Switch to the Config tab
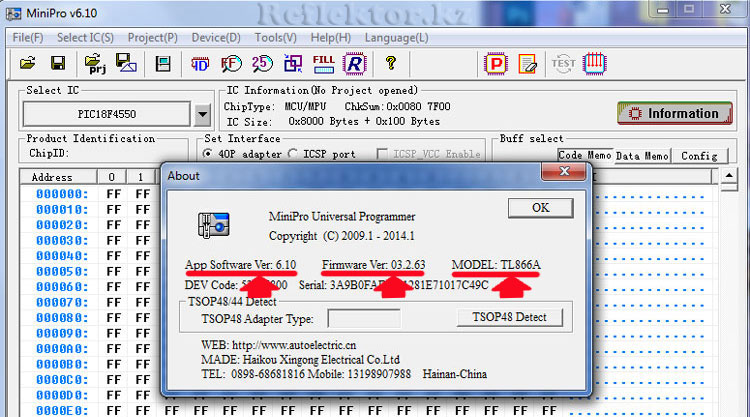Viewport: 750px width, 417px height. [x=699, y=156]
